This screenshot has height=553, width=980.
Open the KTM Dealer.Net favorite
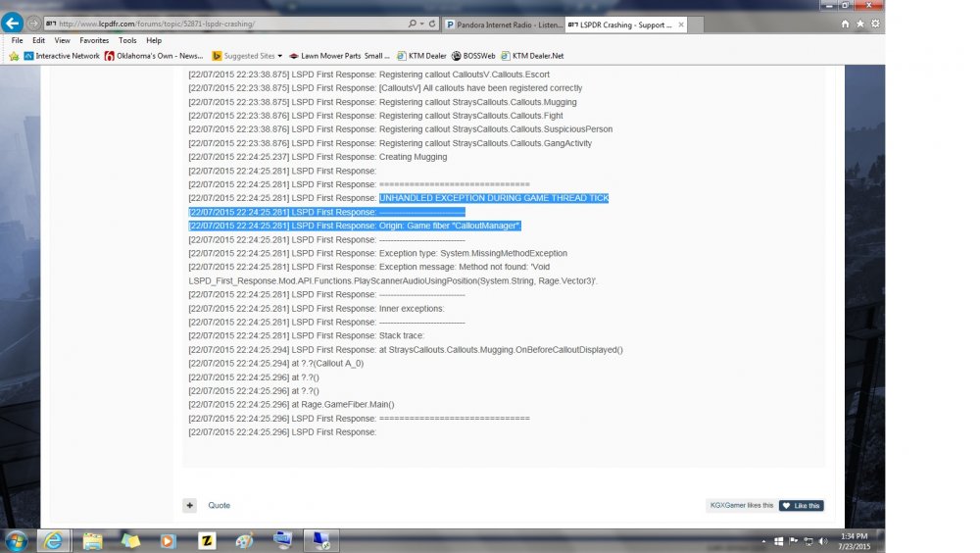point(532,56)
